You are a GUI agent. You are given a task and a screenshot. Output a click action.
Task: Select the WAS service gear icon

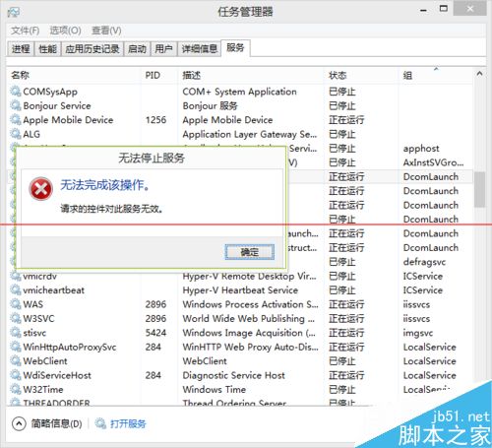pyautogui.click(x=15, y=304)
